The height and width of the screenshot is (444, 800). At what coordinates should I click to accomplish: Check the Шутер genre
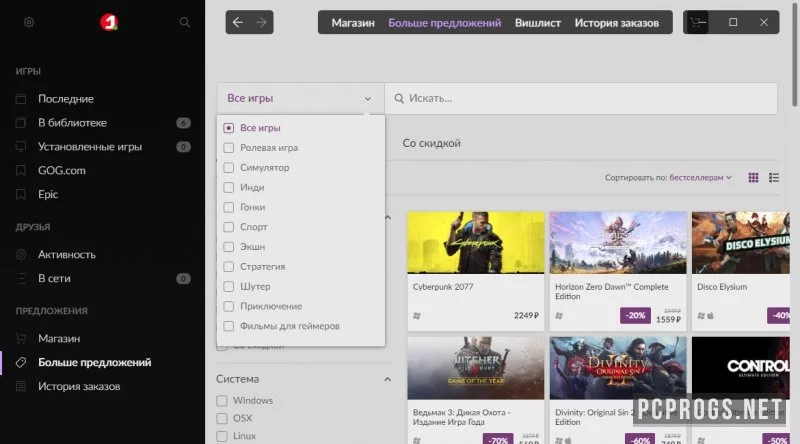click(229, 286)
